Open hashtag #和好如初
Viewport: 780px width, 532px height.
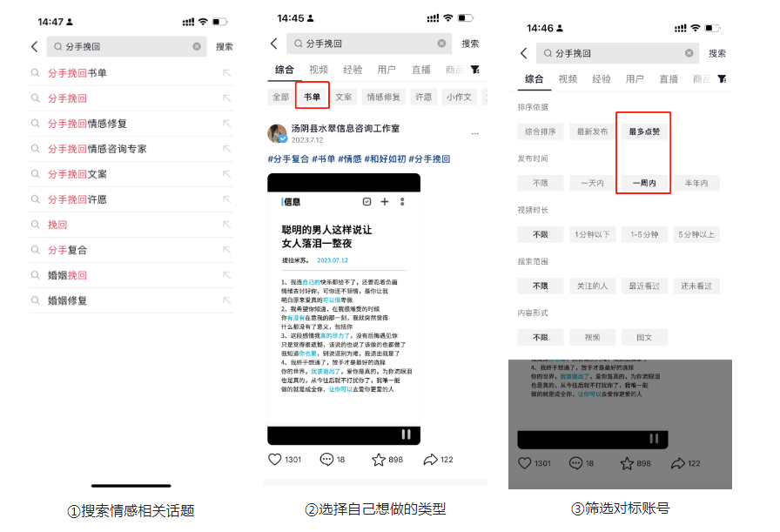(385, 159)
